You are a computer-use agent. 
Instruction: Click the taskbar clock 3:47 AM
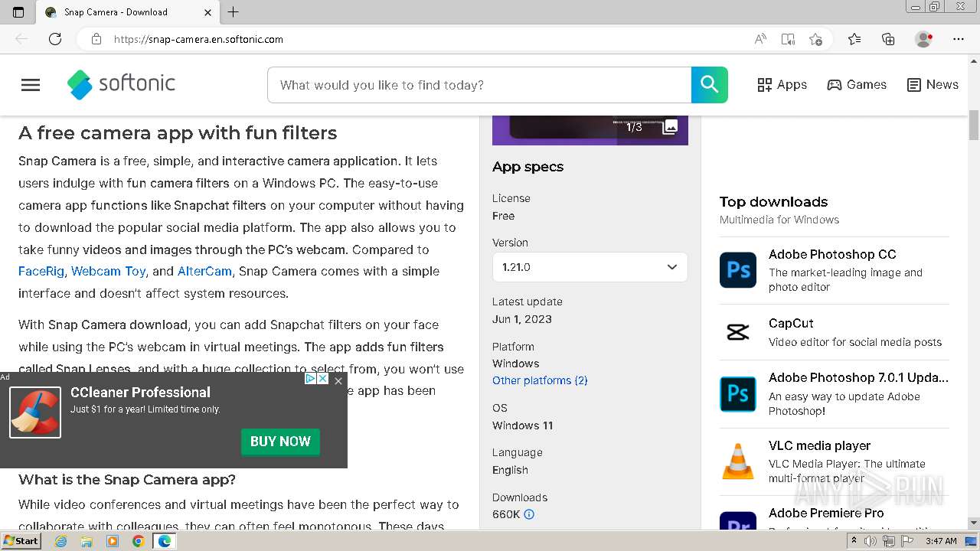point(941,541)
